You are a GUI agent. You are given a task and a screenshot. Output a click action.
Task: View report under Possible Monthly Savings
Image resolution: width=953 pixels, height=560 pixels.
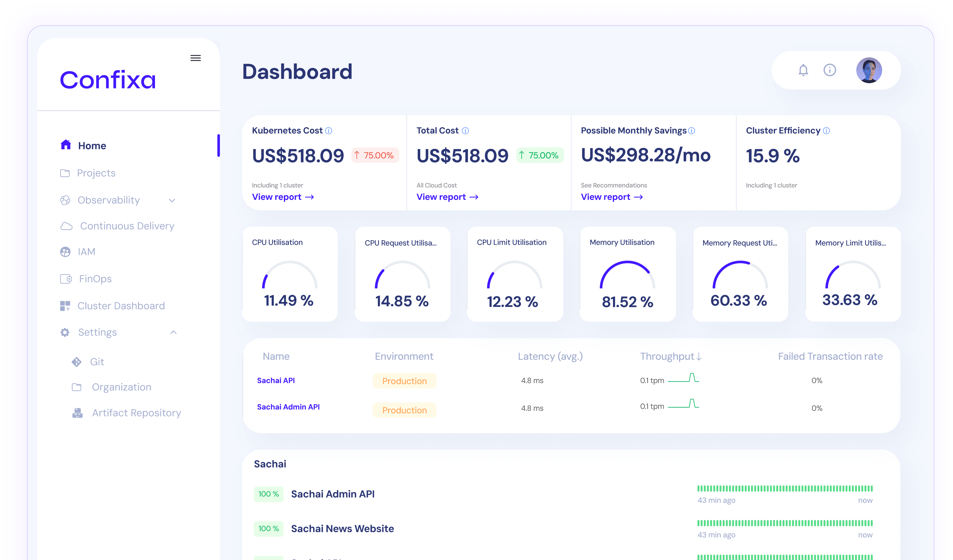click(x=611, y=197)
